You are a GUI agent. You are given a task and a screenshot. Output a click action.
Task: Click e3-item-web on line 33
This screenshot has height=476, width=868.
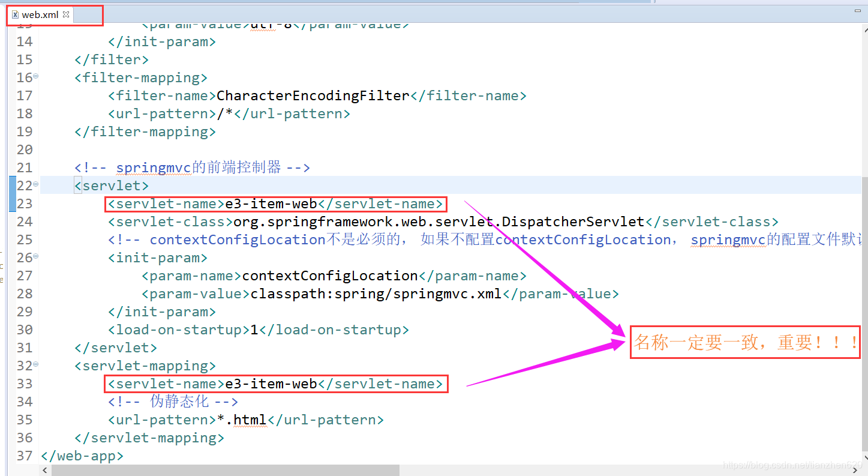[x=271, y=384]
